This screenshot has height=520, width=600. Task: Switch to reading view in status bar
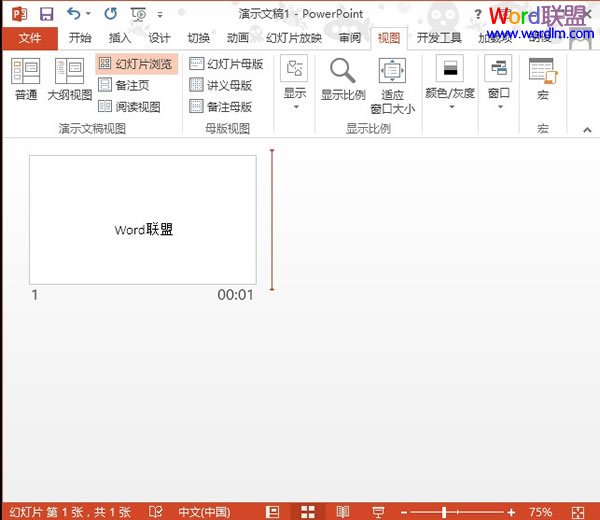(343, 512)
